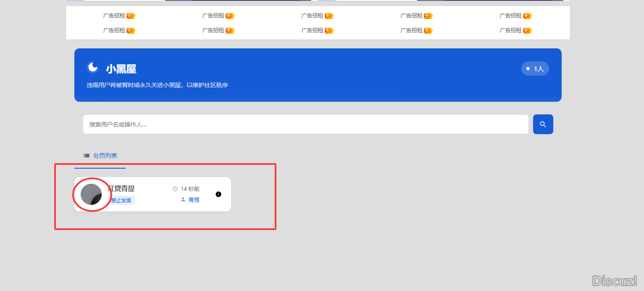644x291 pixels.
Task: Open the top-left 广告招租 ad link
Action: click(x=114, y=16)
